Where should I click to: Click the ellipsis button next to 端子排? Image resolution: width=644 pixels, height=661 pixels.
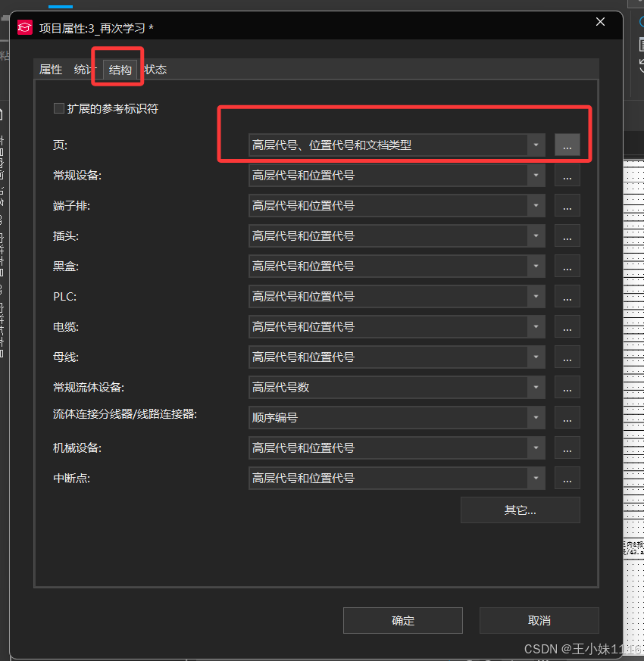pyautogui.click(x=567, y=205)
